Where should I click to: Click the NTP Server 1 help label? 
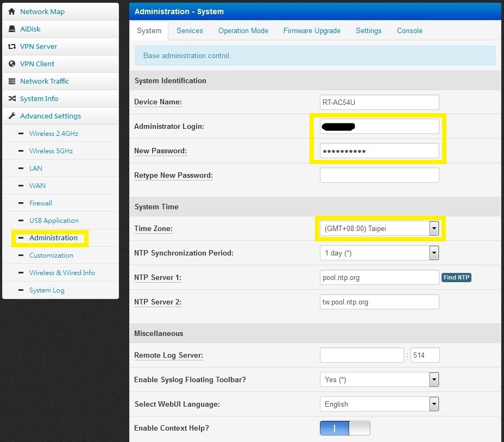157,277
